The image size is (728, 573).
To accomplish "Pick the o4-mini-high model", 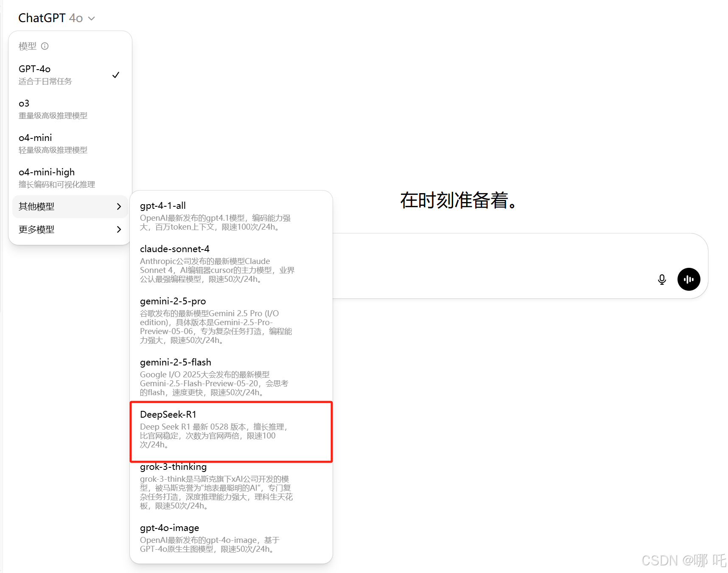I will click(70, 178).
